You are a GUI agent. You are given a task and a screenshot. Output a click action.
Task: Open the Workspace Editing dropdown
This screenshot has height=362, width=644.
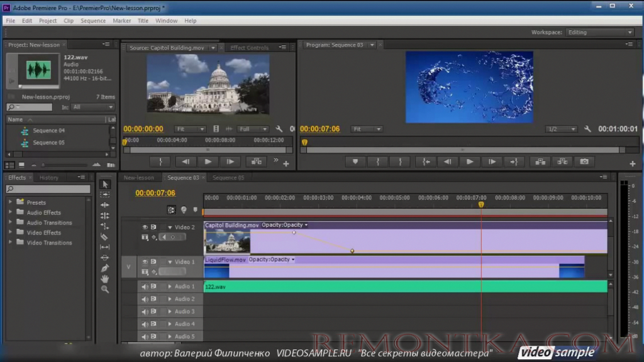(599, 32)
